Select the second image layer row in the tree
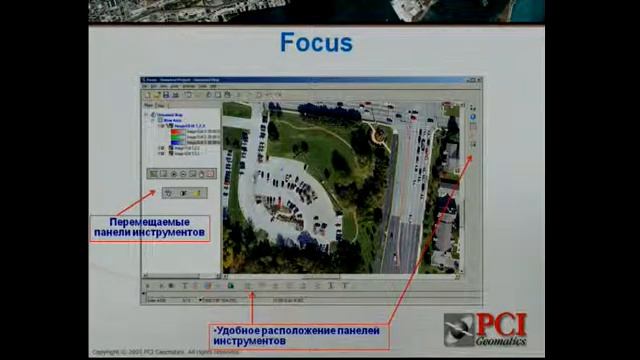Viewport: 640px width, 360px height. (x=187, y=148)
